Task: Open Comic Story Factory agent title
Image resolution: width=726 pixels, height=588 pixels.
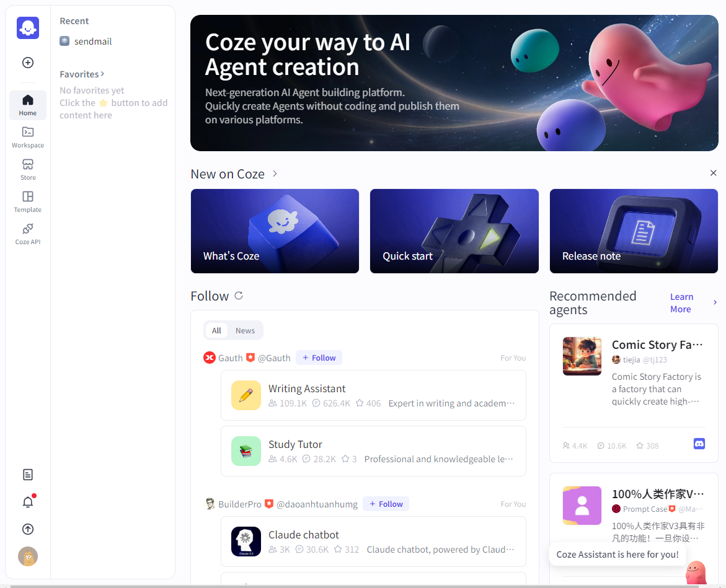Action: (657, 344)
